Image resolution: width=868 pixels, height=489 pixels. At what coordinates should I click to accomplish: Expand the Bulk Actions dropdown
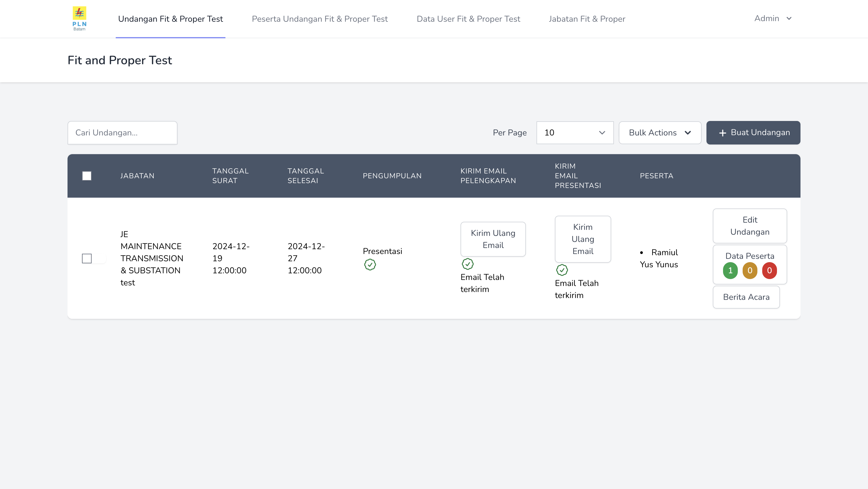pyautogui.click(x=660, y=132)
